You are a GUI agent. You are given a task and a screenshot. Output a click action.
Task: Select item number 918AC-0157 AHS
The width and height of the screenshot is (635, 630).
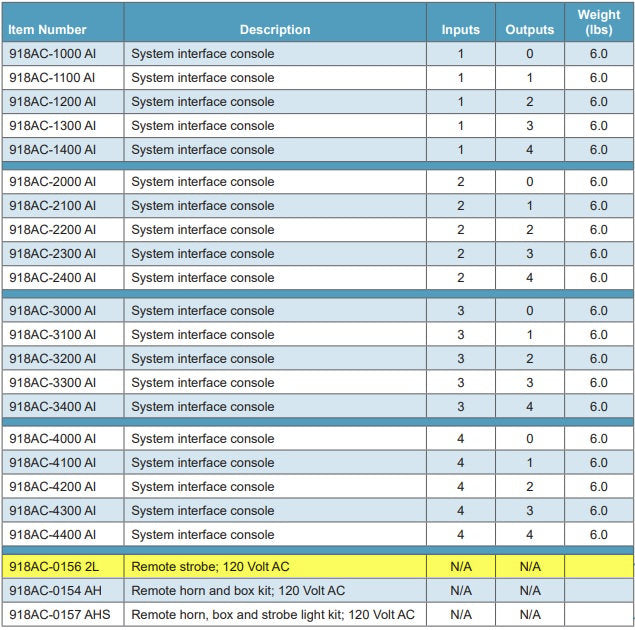point(59,615)
